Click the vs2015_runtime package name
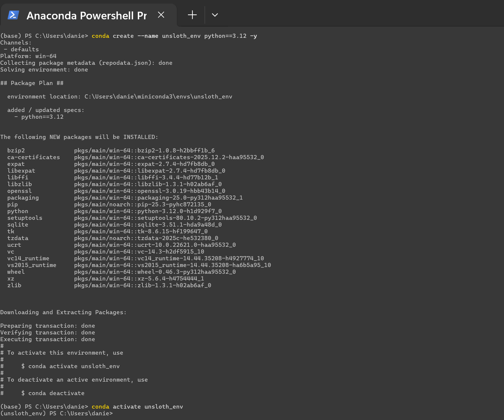The width and height of the screenshot is (504, 420). (32, 265)
